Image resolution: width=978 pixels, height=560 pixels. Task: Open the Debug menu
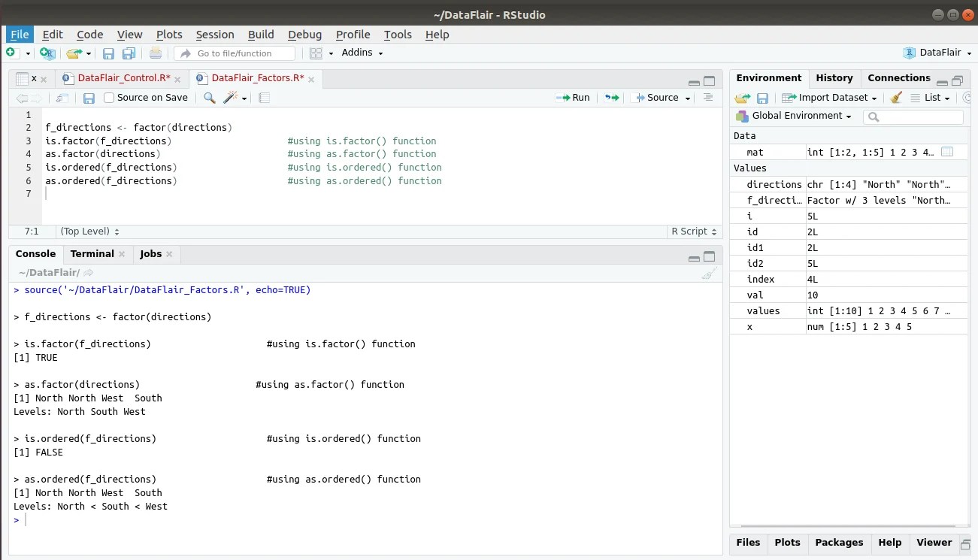[304, 35]
